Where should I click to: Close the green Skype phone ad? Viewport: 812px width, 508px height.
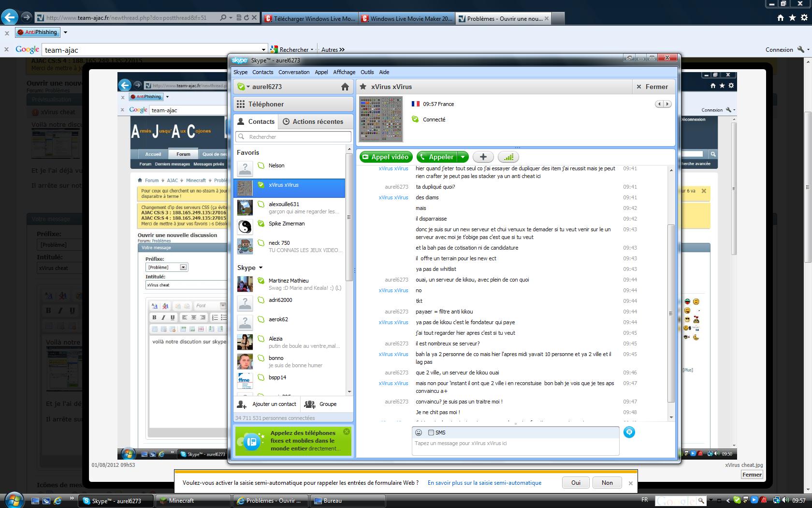click(347, 432)
